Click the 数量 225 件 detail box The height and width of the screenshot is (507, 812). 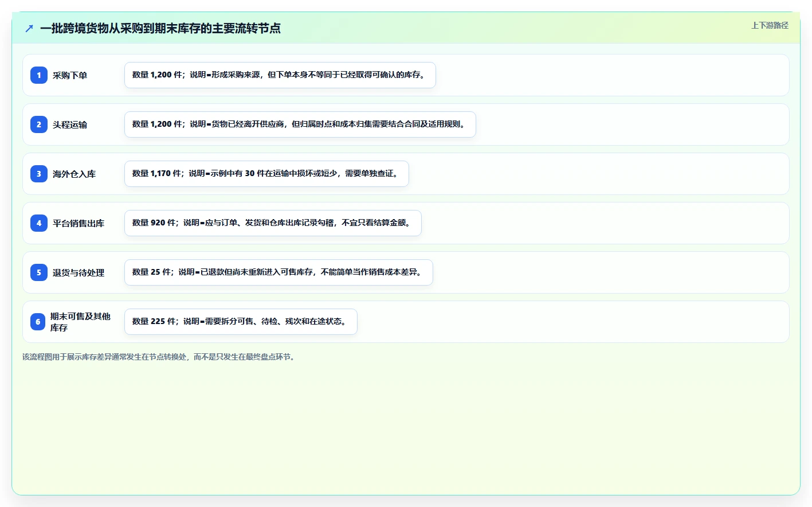tap(241, 322)
